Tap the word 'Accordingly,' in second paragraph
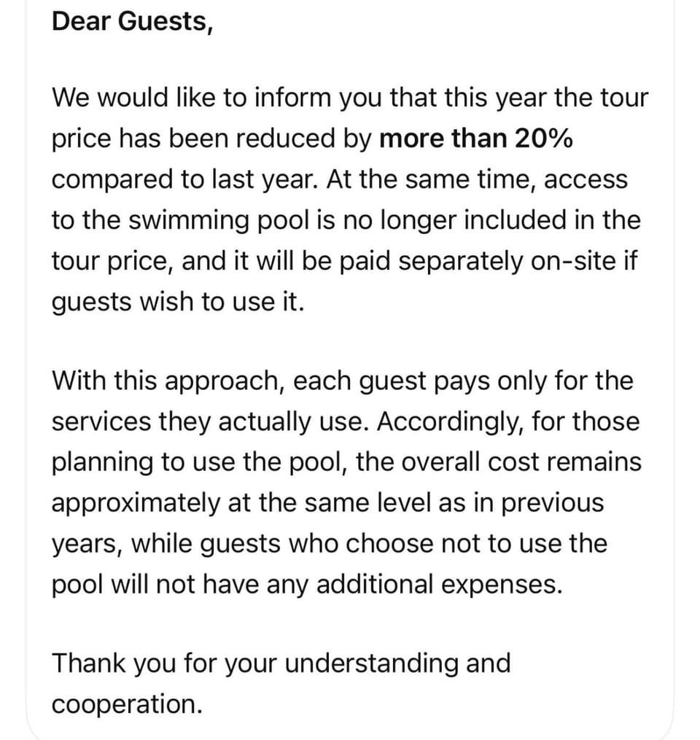This screenshot has height=740, width=700. (x=451, y=421)
